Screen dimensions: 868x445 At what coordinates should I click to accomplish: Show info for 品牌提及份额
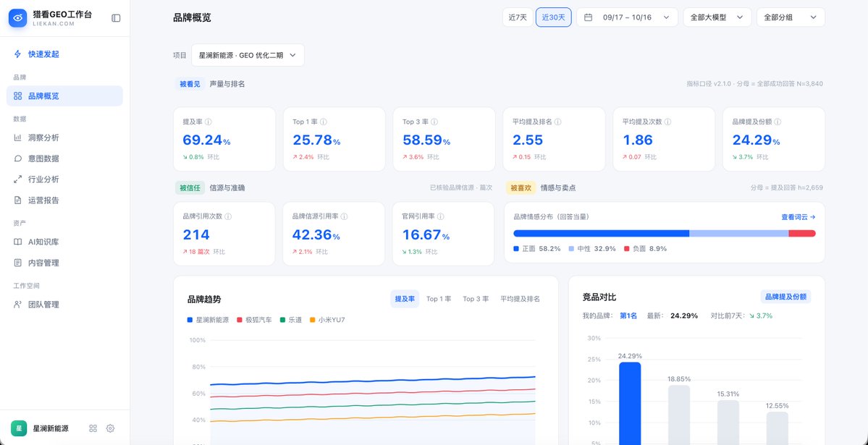click(x=778, y=122)
